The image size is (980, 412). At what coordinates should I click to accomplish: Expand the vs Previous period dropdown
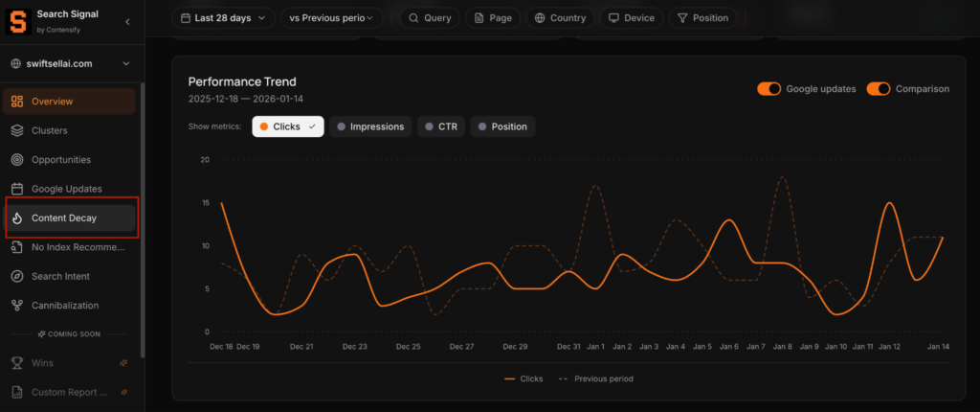[x=331, y=17]
